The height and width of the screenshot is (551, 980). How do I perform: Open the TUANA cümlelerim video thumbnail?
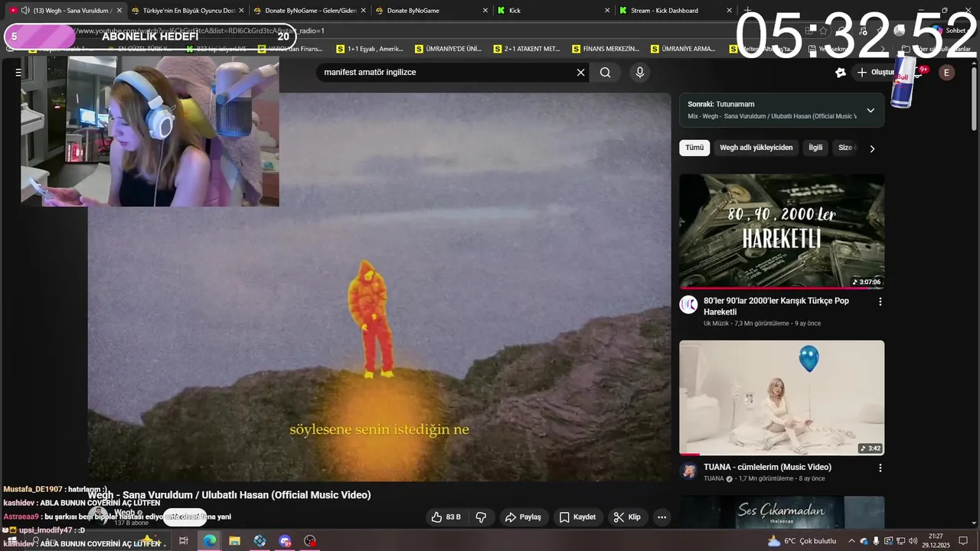click(782, 398)
